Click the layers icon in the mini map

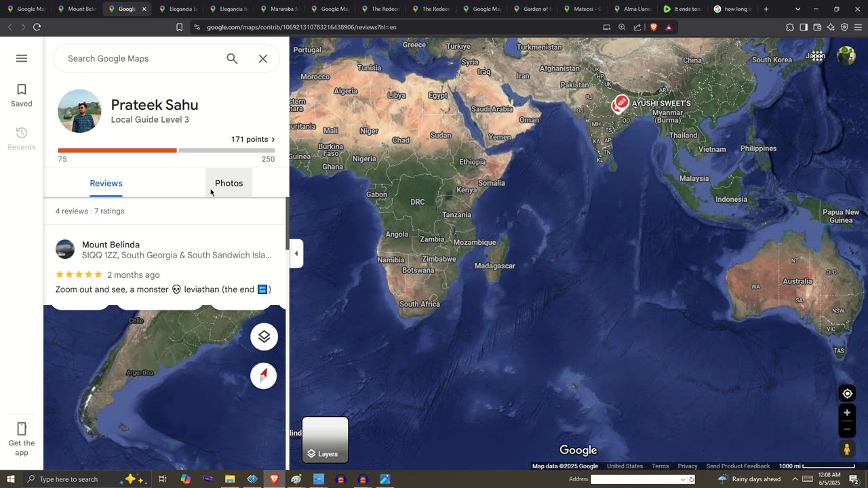(264, 337)
